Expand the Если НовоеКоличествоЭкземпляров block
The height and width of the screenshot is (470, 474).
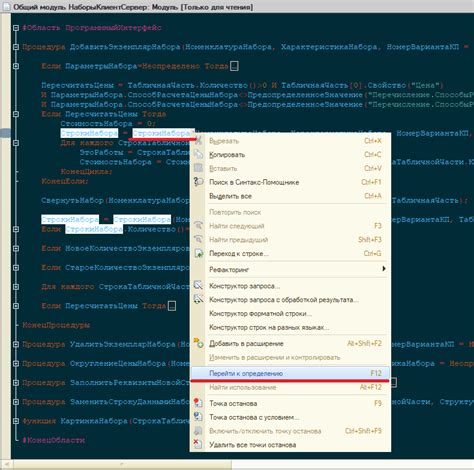pos(16,248)
